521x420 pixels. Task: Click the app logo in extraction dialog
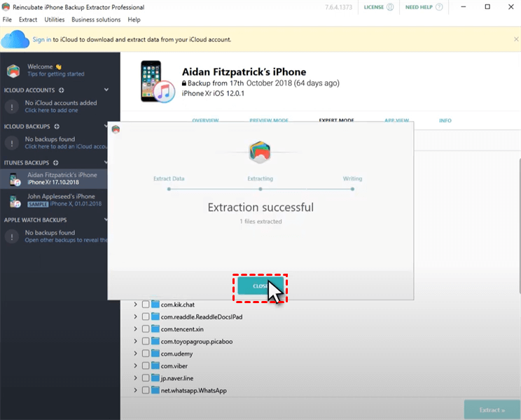point(260,152)
